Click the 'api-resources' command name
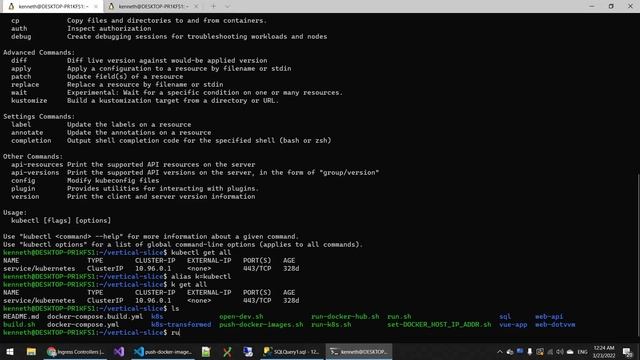This screenshot has height=360, width=640. click(x=37, y=164)
